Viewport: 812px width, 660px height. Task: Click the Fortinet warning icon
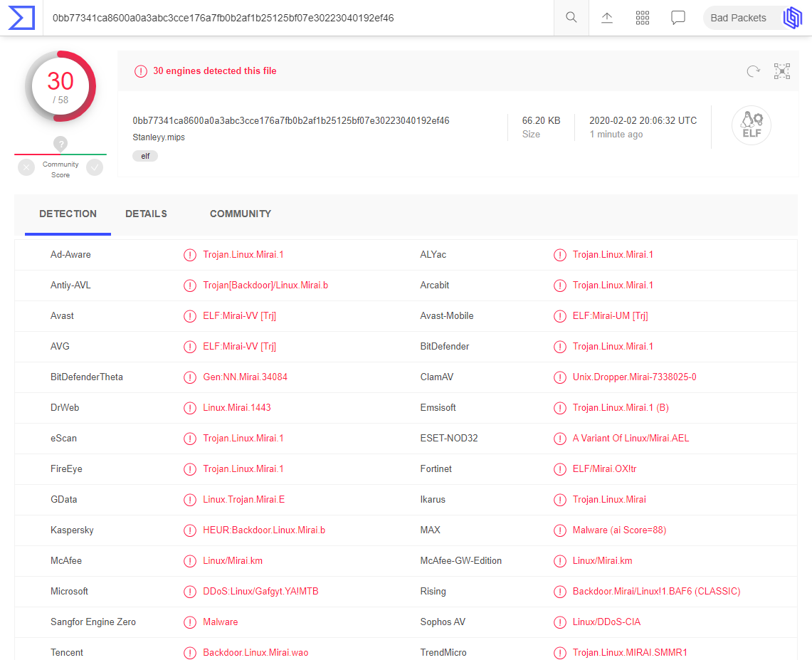(x=560, y=469)
